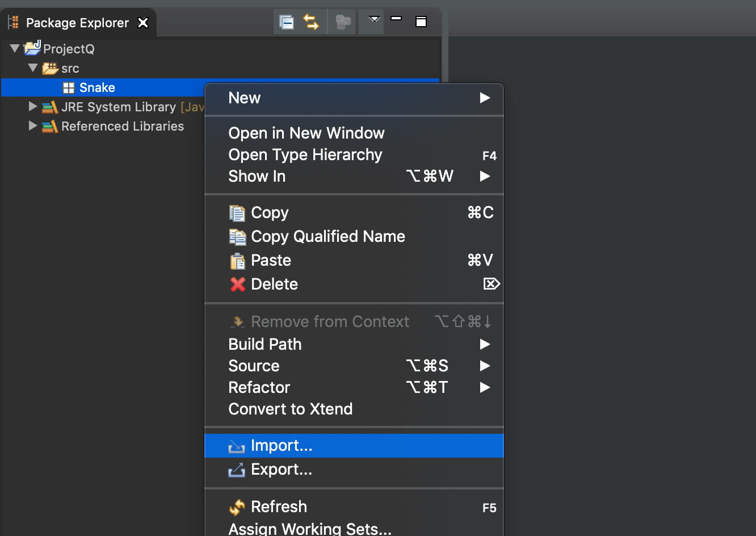Click the greyed focus task icon
Screen dimensions: 756x536
click(343, 22)
